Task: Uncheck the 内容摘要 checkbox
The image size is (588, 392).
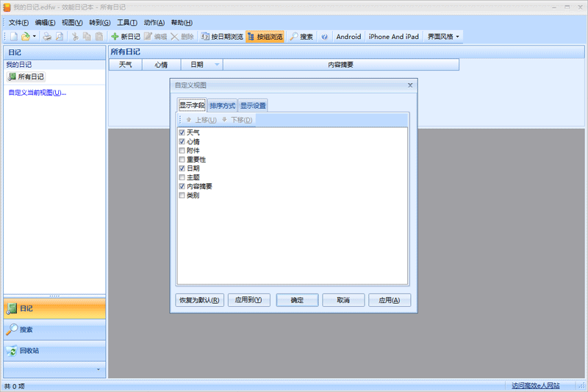Action: pos(182,186)
